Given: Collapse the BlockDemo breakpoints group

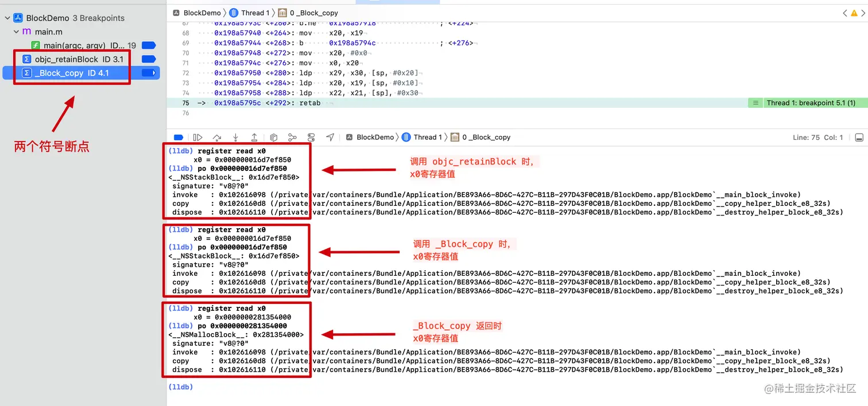Looking at the screenshot, I should (7, 18).
